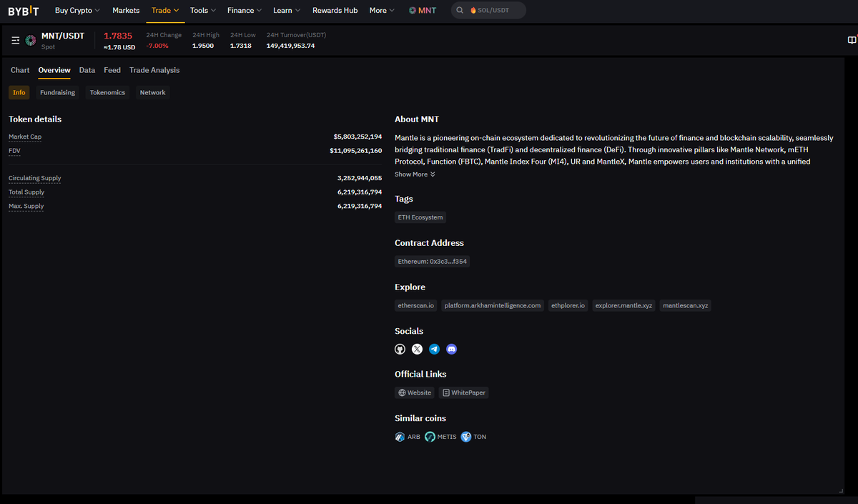Click the search magnifier icon
This screenshot has height=504, width=858.
[460, 10]
